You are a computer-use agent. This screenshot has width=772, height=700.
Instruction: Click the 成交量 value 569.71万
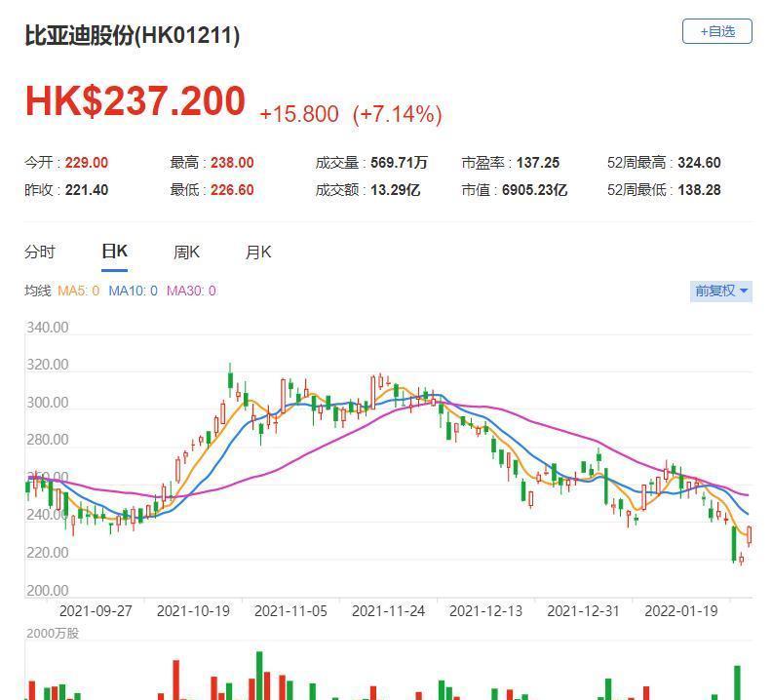click(x=400, y=163)
